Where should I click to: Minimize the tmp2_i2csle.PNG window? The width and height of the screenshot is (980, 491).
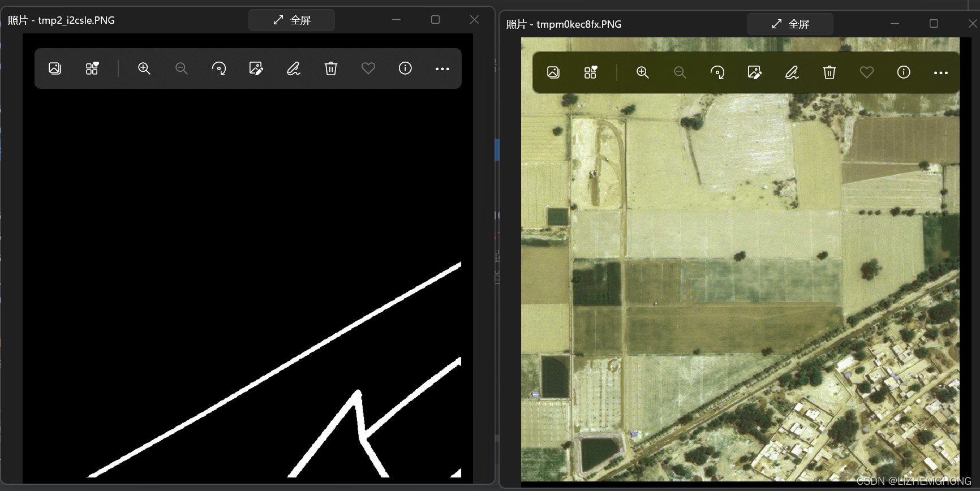[396, 20]
